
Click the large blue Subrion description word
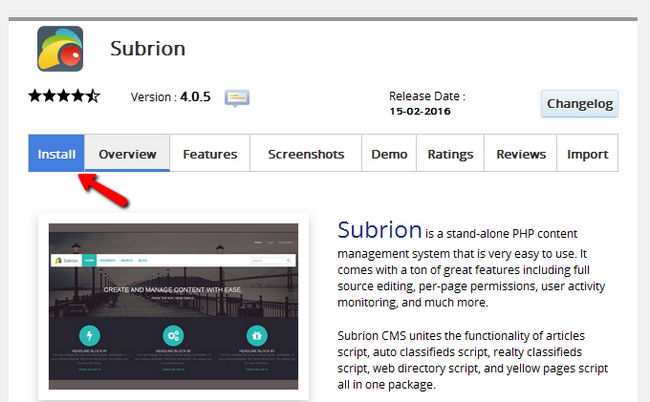(x=379, y=230)
